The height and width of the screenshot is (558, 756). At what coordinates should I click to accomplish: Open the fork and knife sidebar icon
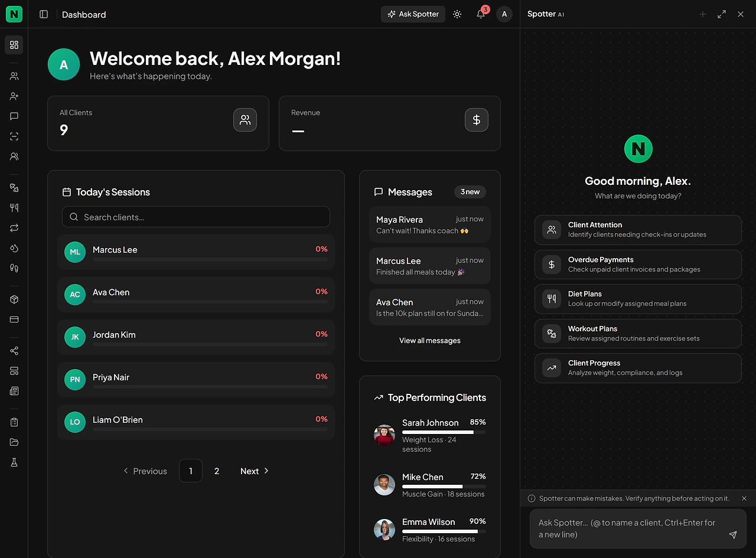pyautogui.click(x=14, y=208)
